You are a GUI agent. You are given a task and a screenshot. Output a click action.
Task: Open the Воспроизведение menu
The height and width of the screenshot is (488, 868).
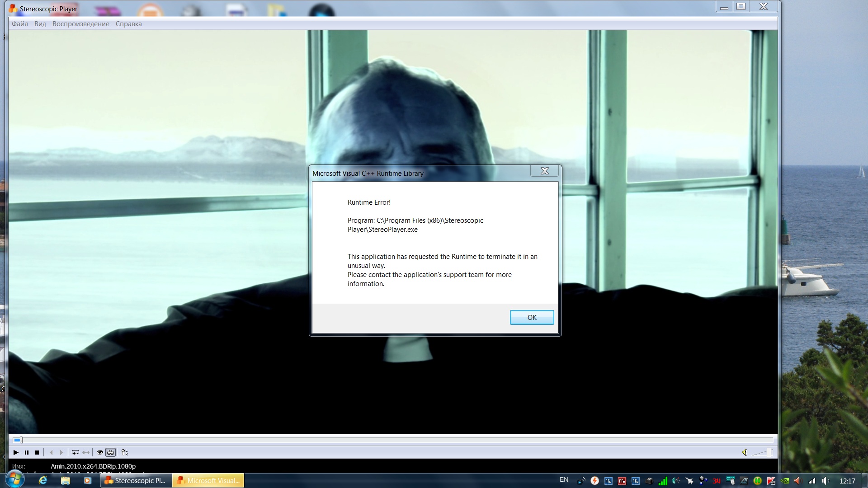80,24
